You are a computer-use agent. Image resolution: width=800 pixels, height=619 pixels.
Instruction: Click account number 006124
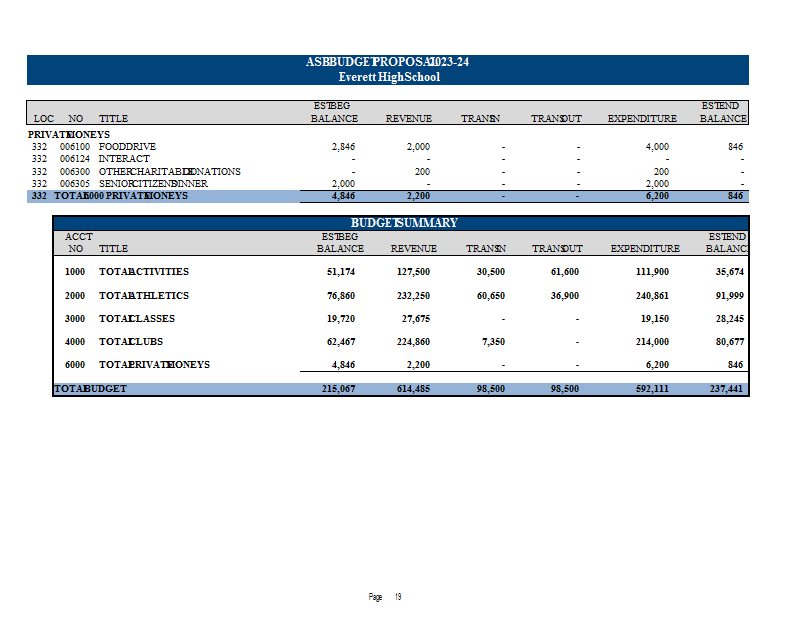[74, 159]
